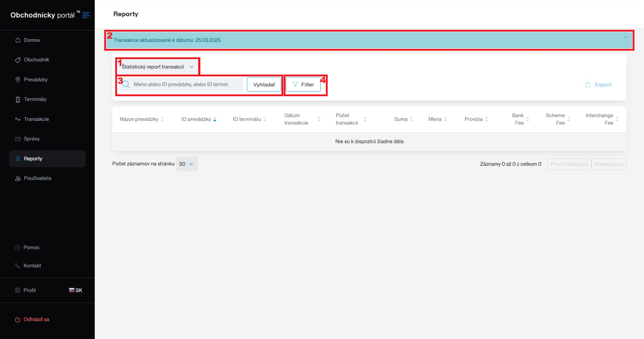Viewport: 644px width, 339px height.
Task: Dismiss the transaction update date banner
Action: (x=625, y=37)
